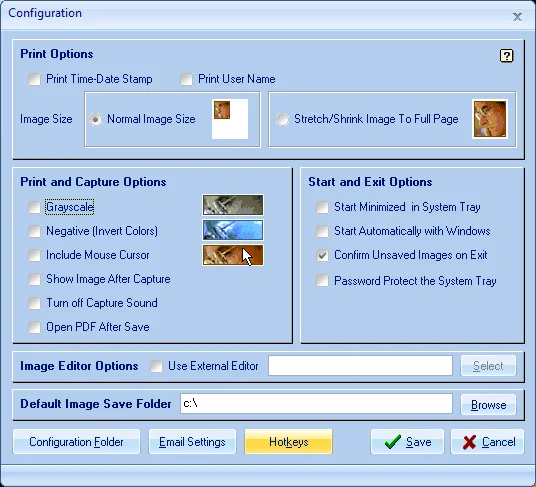Browse for a default save folder
Screen dimensions: 536x487
(x=488, y=405)
